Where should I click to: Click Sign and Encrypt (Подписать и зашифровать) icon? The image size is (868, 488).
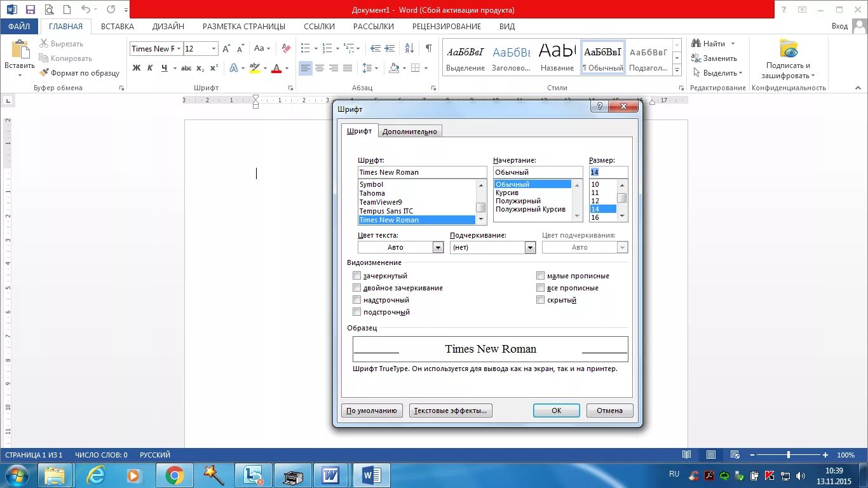point(789,48)
